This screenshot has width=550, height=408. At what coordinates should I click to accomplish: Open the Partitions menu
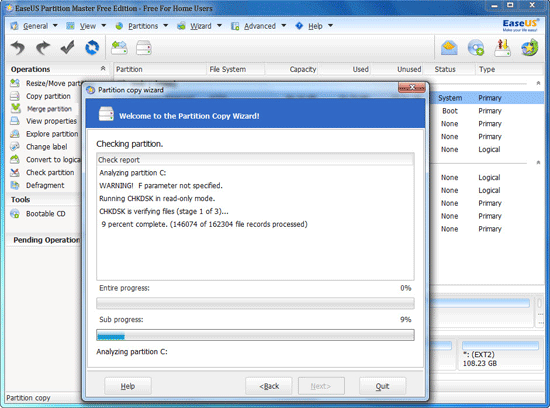142,26
